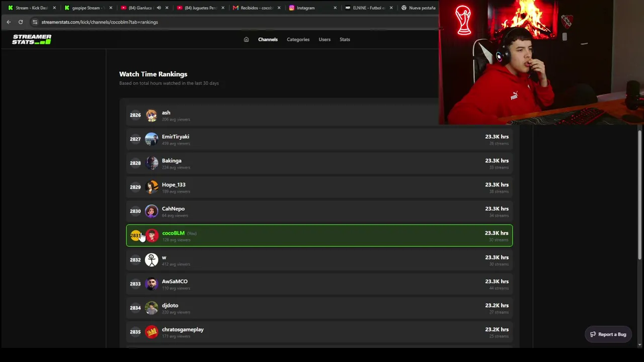The height and width of the screenshot is (362, 644).
Task: Open the chratosgameplay channel name link
Action: pyautogui.click(x=183, y=329)
